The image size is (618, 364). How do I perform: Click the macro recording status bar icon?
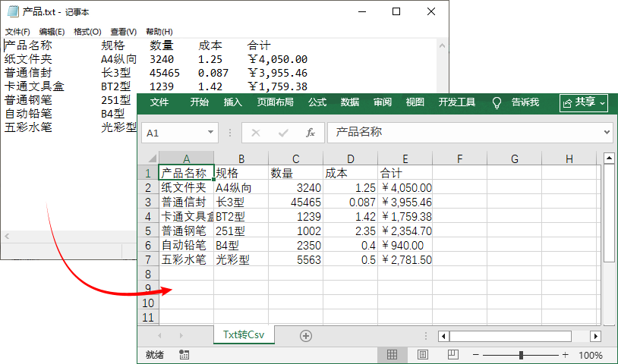point(184,355)
